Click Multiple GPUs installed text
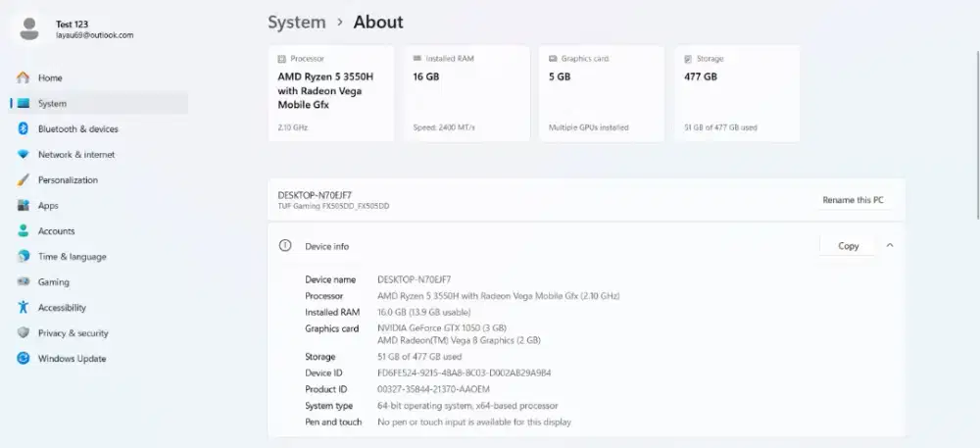 (589, 127)
